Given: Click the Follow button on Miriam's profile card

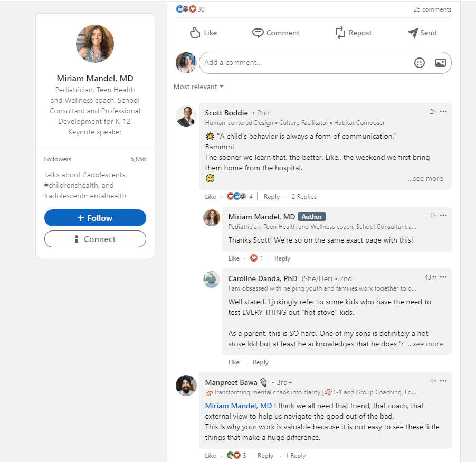Looking at the screenshot, I should [x=95, y=218].
